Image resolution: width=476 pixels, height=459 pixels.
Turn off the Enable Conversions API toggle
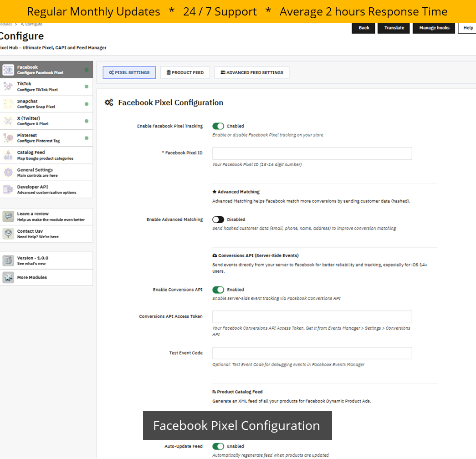click(x=218, y=290)
